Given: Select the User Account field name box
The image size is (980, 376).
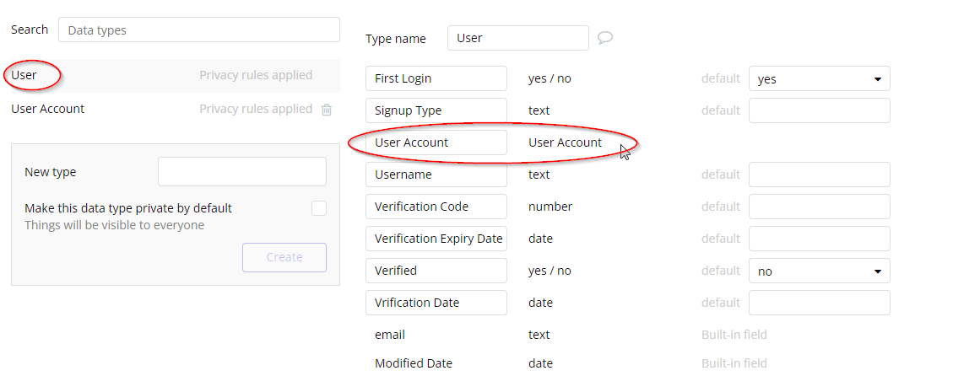Looking at the screenshot, I should (x=436, y=142).
